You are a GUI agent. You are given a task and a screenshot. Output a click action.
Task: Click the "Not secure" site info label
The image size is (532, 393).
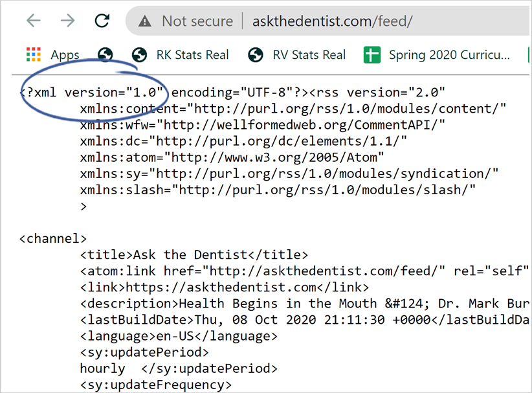point(197,21)
